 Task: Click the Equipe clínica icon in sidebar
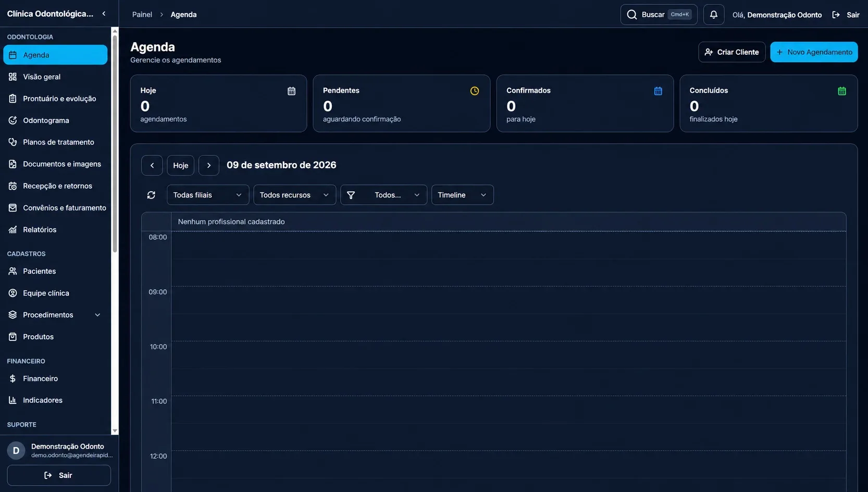click(x=13, y=293)
